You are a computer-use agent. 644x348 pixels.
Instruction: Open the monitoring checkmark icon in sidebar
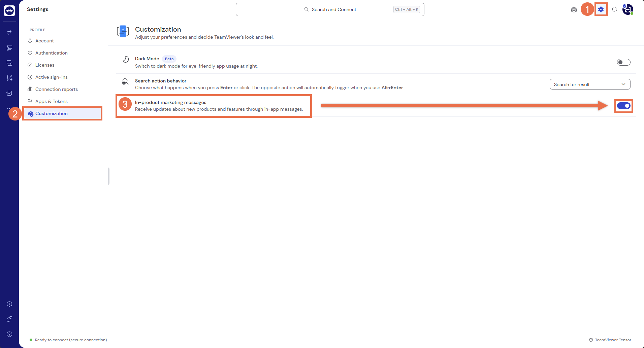point(9,93)
